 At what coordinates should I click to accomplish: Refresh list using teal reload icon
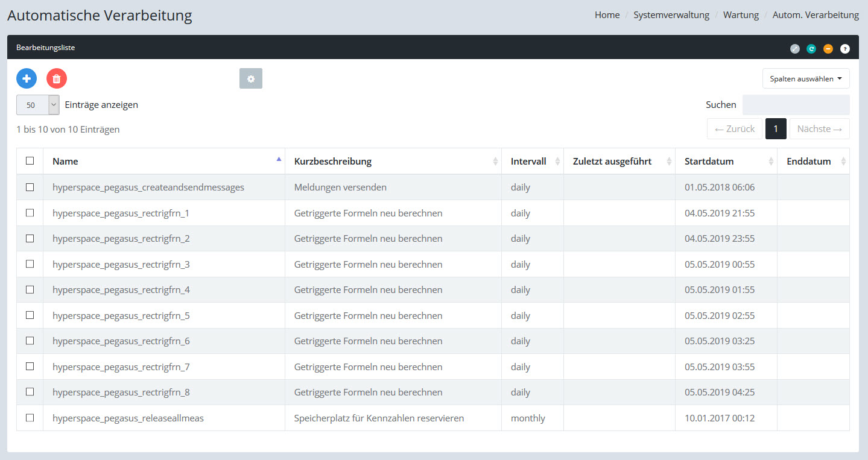pyautogui.click(x=811, y=49)
